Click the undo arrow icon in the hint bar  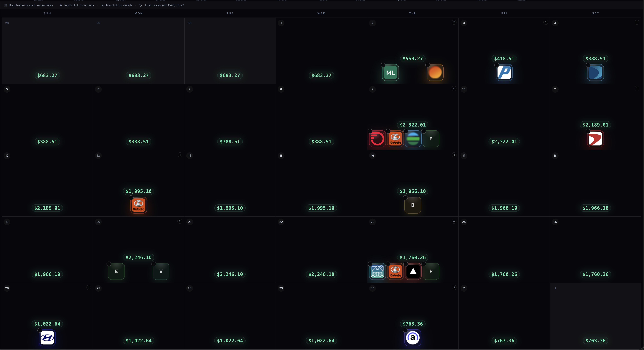140,5
